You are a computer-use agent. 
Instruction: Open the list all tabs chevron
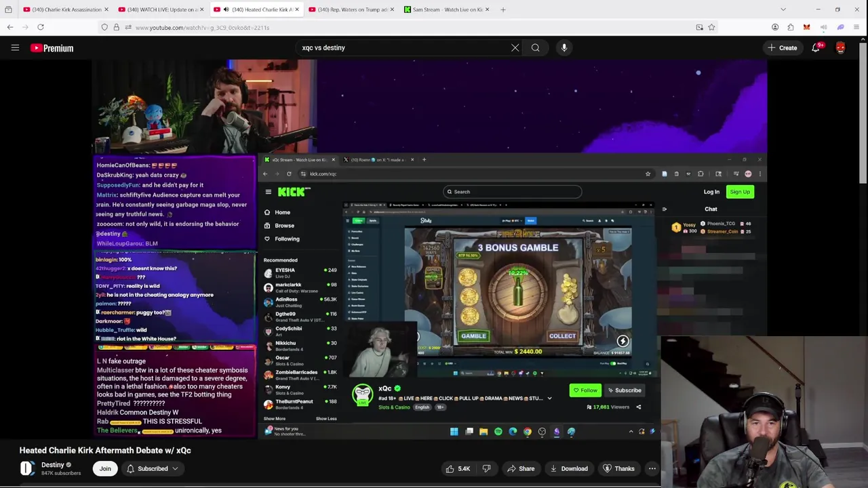[x=783, y=9]
